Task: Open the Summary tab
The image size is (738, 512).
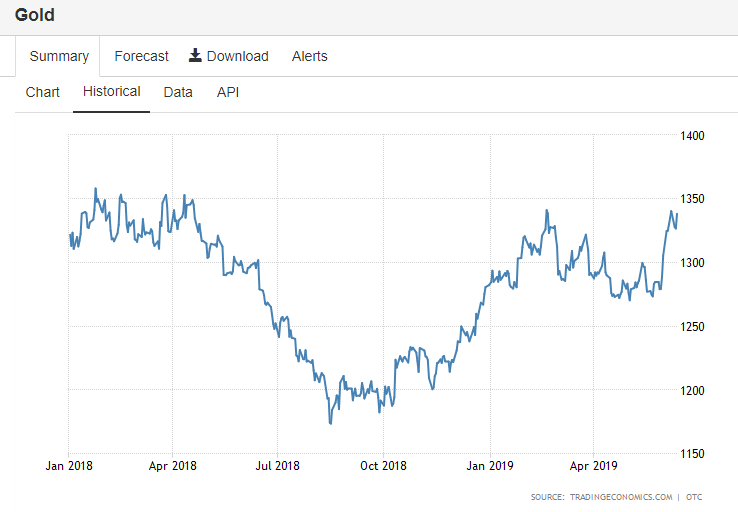Action: pos(59,56)
